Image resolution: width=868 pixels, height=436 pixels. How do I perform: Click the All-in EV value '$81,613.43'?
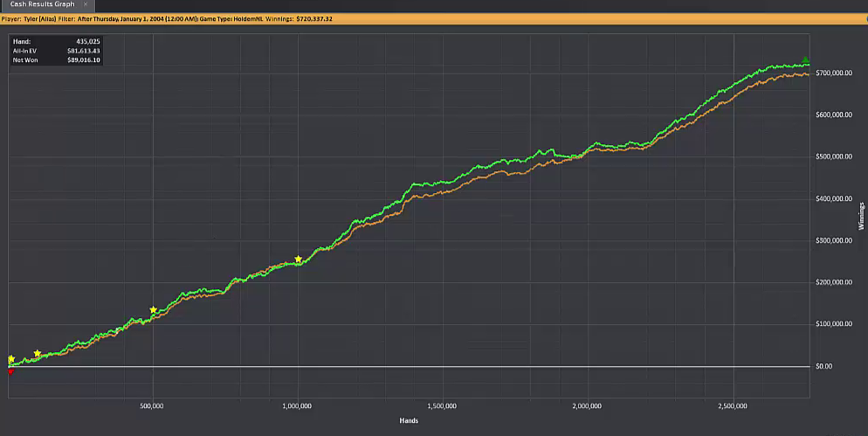tap(84, 51)
